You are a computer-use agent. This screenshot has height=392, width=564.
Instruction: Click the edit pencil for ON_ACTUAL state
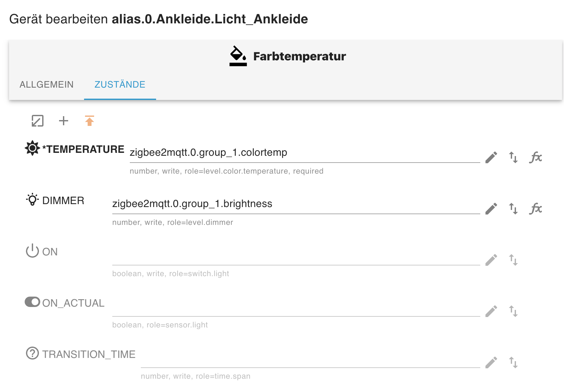coord(491,311)
